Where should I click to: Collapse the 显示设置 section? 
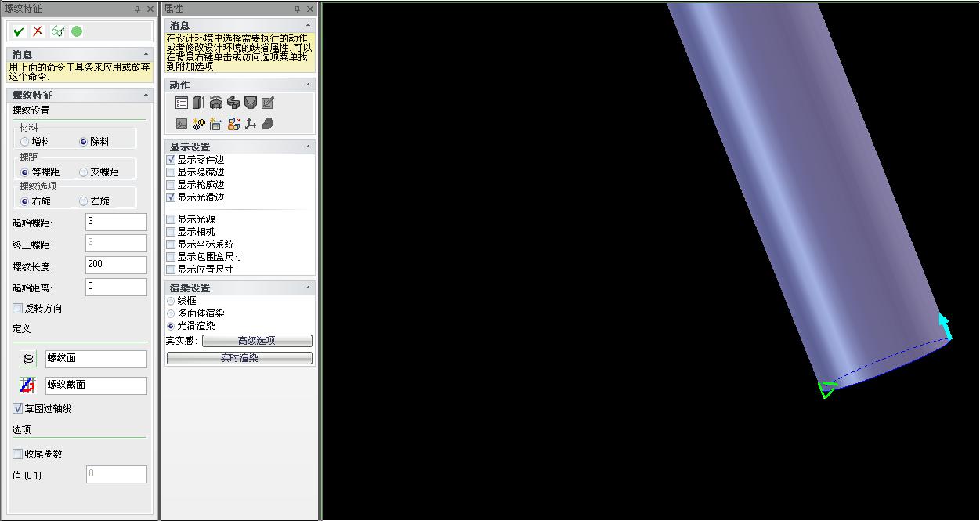point(308,147)
